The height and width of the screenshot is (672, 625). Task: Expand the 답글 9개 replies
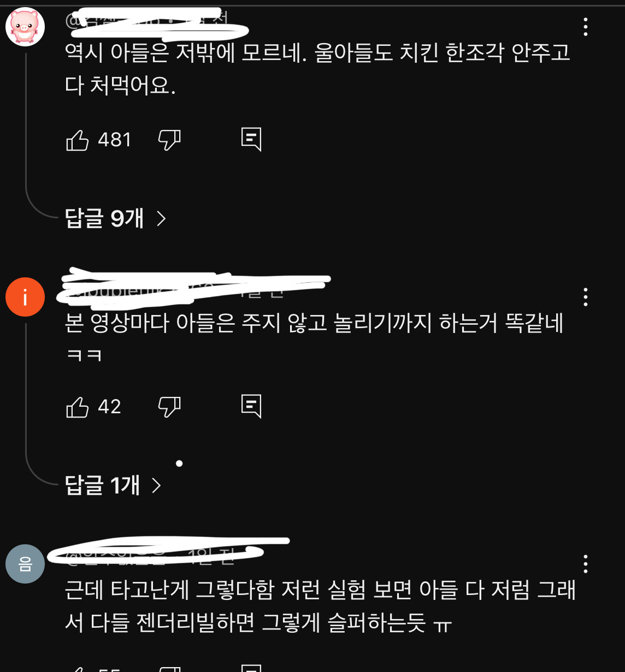coord(115,218)
